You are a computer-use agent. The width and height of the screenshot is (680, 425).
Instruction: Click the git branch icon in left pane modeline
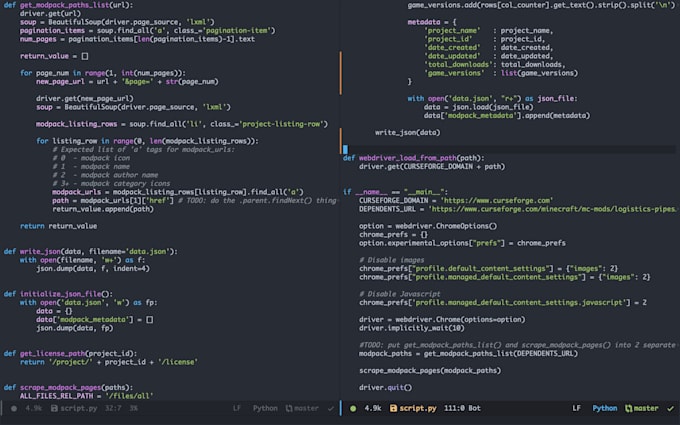(286, 408)
